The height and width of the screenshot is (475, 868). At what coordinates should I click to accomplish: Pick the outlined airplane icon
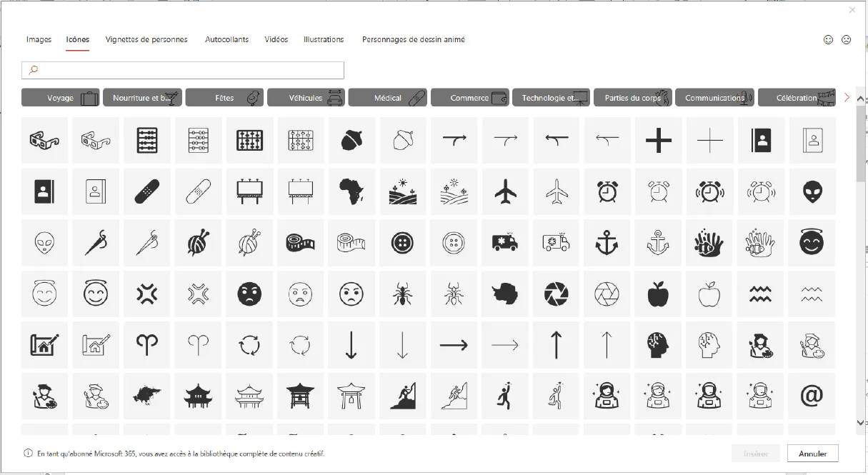[x=556, y=191]
